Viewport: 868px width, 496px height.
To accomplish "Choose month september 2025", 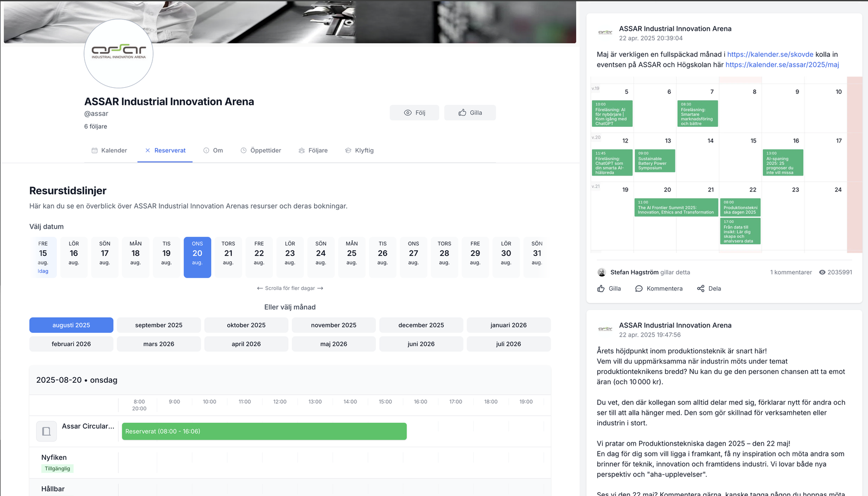I will [x=158, y=325].
